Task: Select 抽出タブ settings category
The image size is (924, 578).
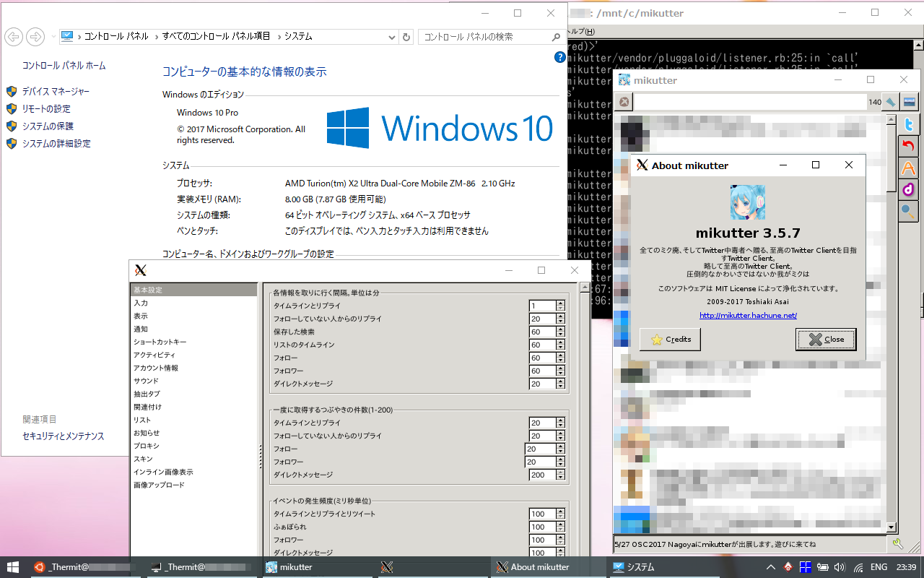Action: (x=193, y=394)
